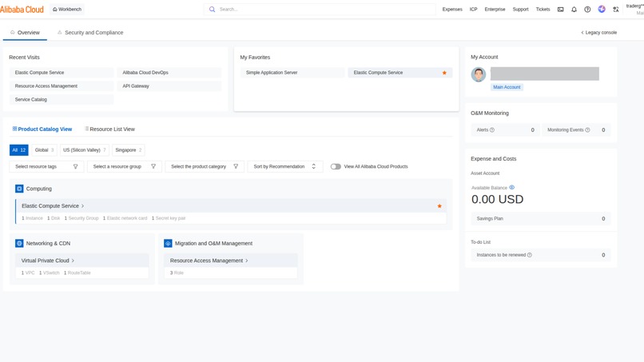The height and width of the screenshot is (362, 644).
Task: Filter by Singapore region
Action: coord(128,150)
